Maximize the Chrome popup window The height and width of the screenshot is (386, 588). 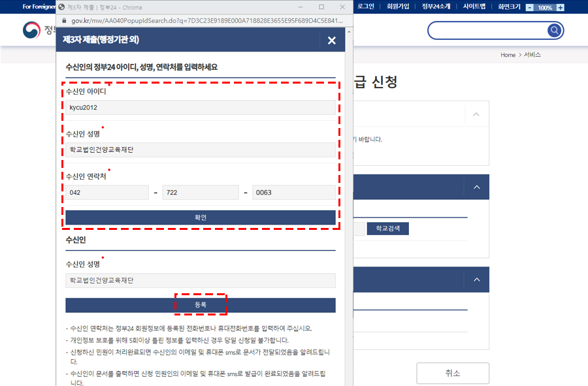pos(321,7)
